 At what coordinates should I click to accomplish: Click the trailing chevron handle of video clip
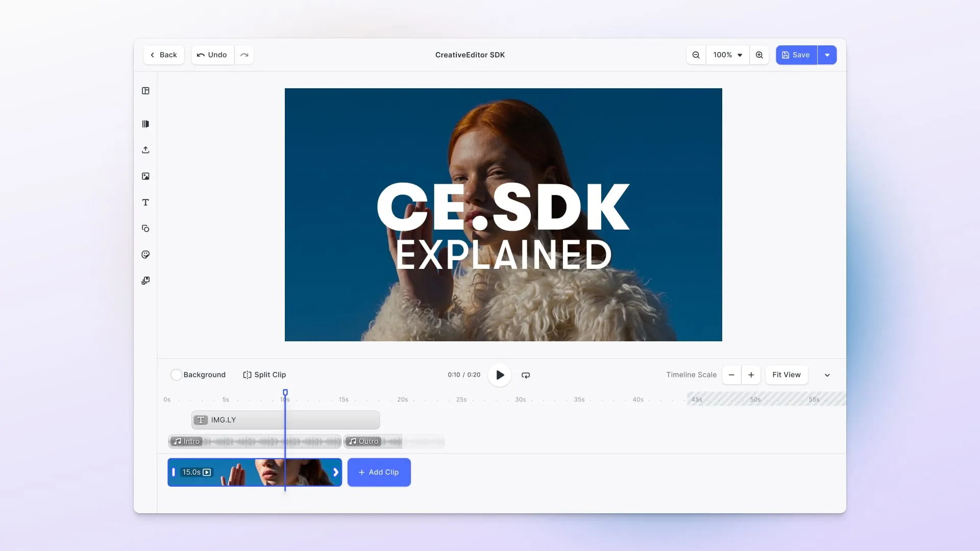tap(335, 472)
